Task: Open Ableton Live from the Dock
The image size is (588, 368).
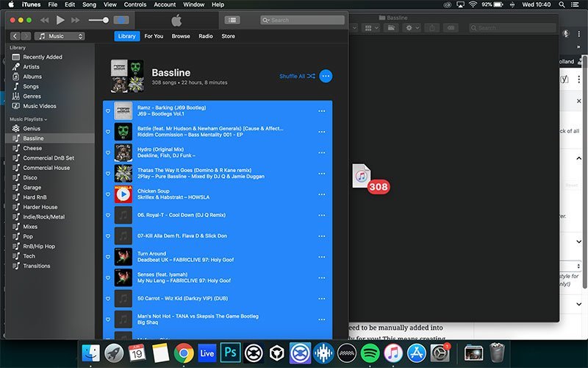Action: coord(207,353)
